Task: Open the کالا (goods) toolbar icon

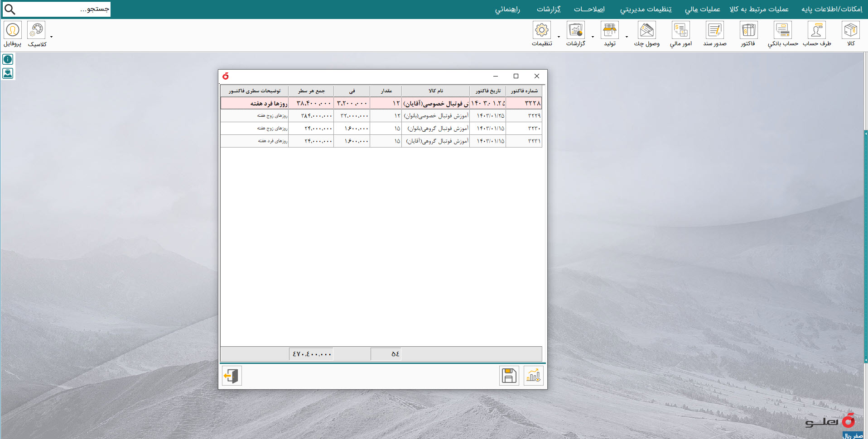Action: tap(850, 34)
